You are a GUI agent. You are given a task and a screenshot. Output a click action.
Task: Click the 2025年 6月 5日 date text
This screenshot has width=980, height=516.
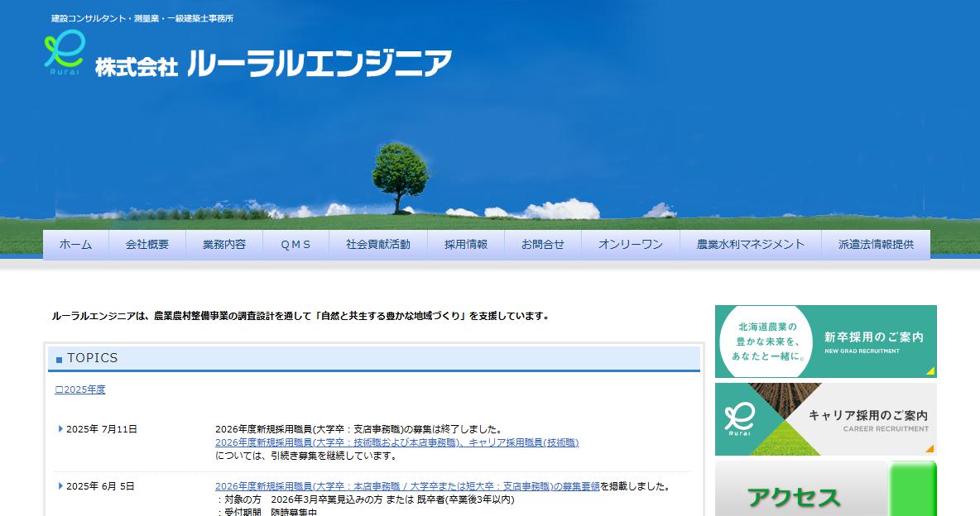tap(100, 486)
